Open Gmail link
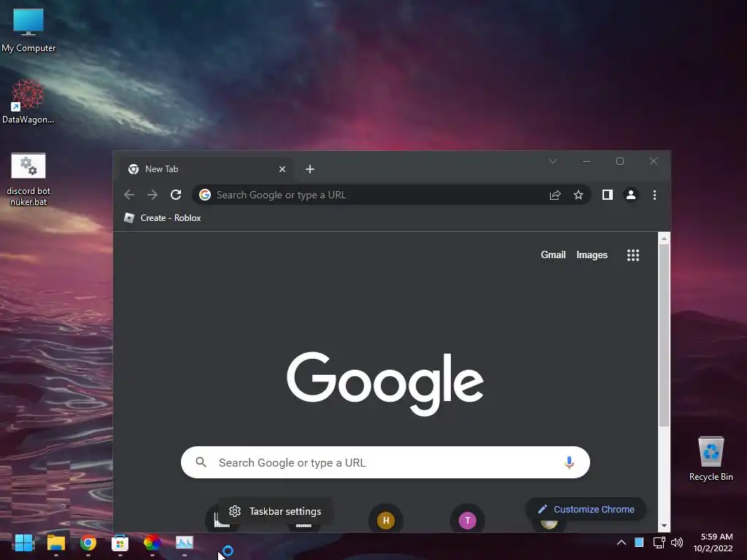The image size is (747, 560). coord(553,254)
